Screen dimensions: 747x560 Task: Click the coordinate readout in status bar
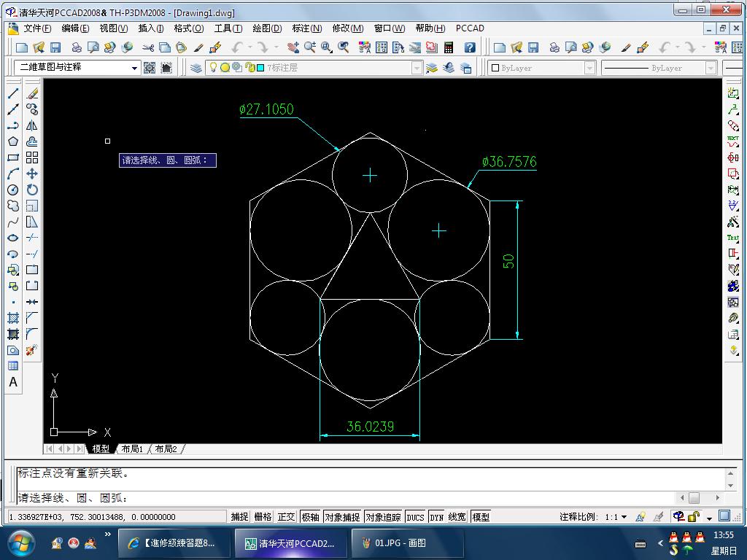pos(117,517)
